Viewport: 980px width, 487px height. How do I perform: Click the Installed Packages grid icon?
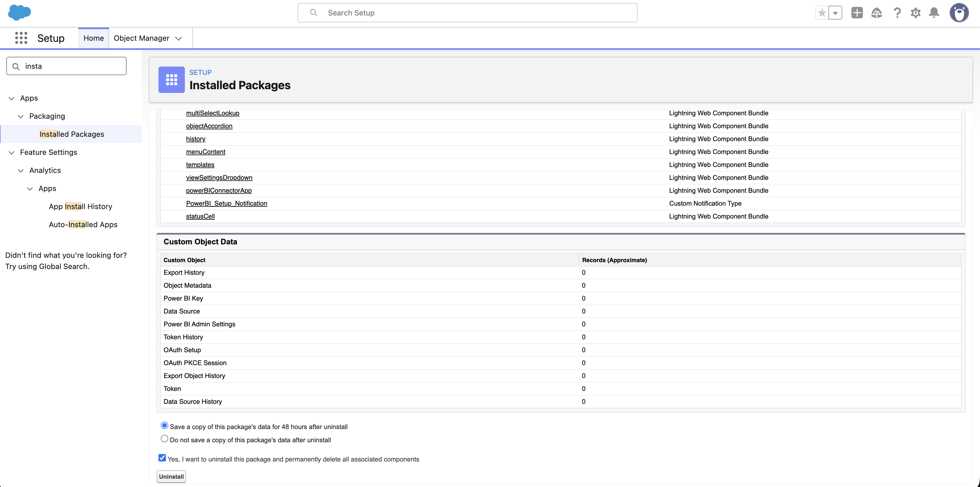pyautogui.click(x=172, y=80)
